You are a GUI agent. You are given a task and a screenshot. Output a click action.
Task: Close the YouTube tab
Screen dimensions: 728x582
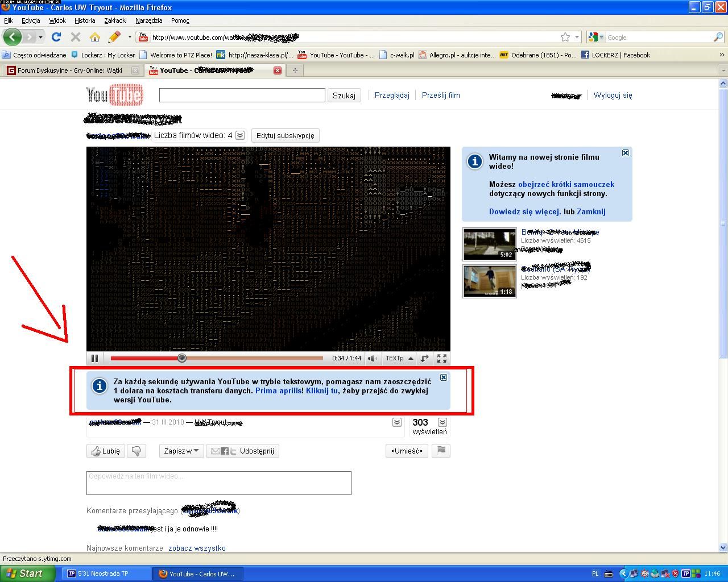pyautogui.click(x=278, y=70)
